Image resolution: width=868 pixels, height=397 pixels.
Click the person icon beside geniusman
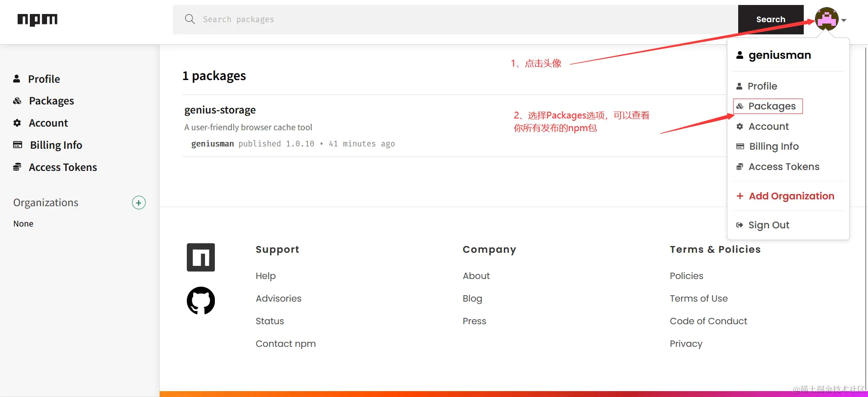point(740,55)
